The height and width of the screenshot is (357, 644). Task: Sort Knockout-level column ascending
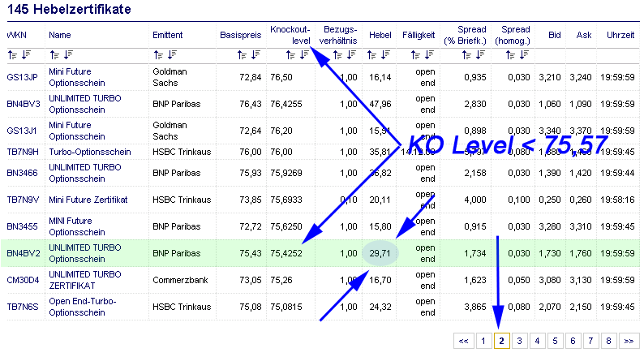pos(290,55)
